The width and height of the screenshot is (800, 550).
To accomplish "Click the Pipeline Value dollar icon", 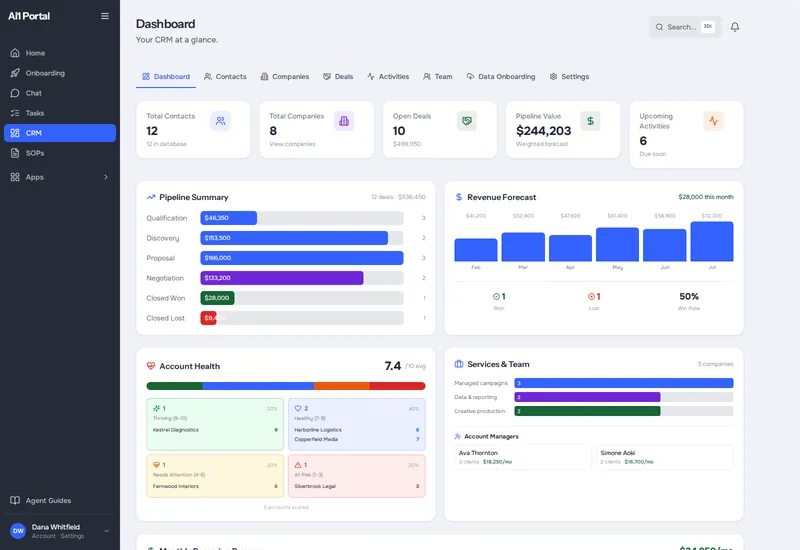I will point(590,121).
